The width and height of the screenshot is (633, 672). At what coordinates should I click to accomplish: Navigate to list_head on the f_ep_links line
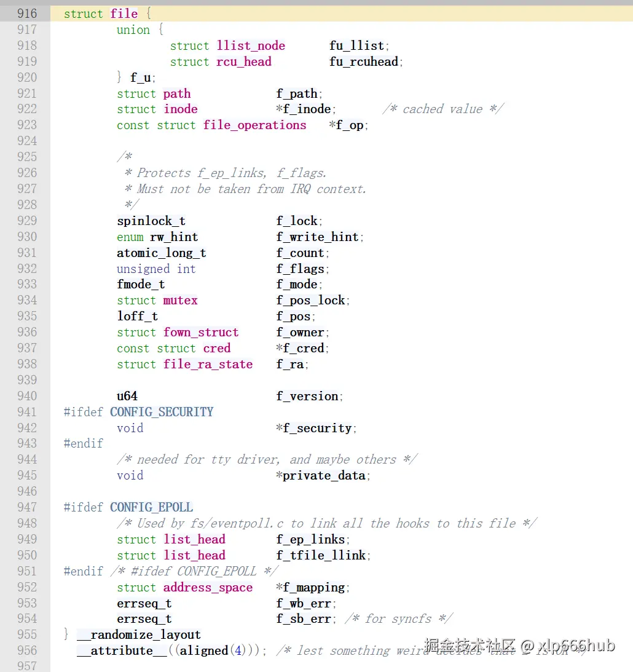click(x=194, y=539)
